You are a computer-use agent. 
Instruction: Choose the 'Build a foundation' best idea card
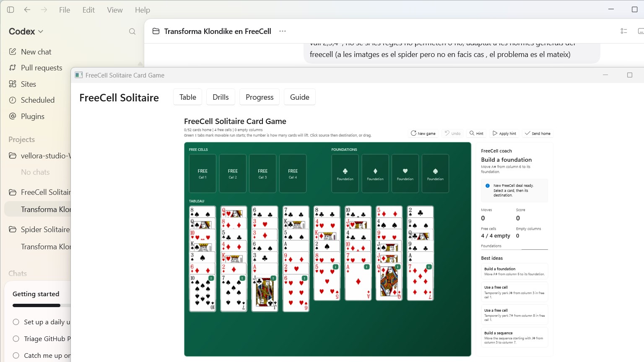click(x=514, y=271)
